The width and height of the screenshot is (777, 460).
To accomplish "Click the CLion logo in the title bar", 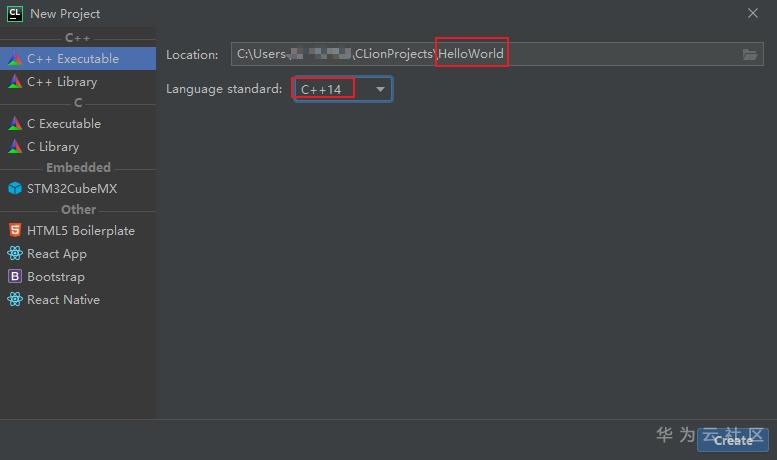I will (15, 14).
